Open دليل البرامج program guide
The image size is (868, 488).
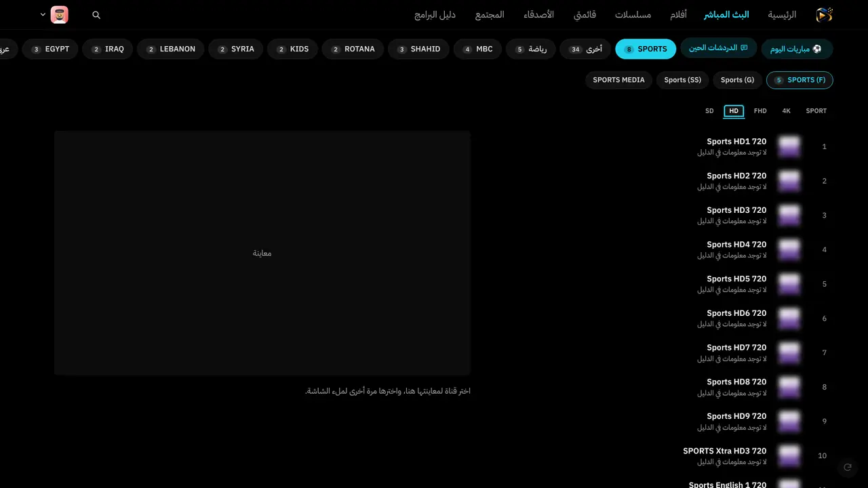click(x=435, y=15)
